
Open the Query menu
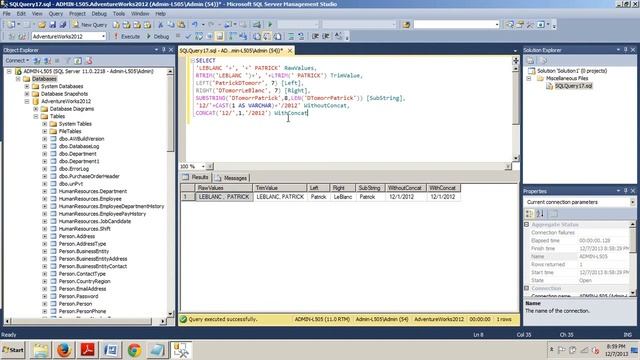pos(56,13)
